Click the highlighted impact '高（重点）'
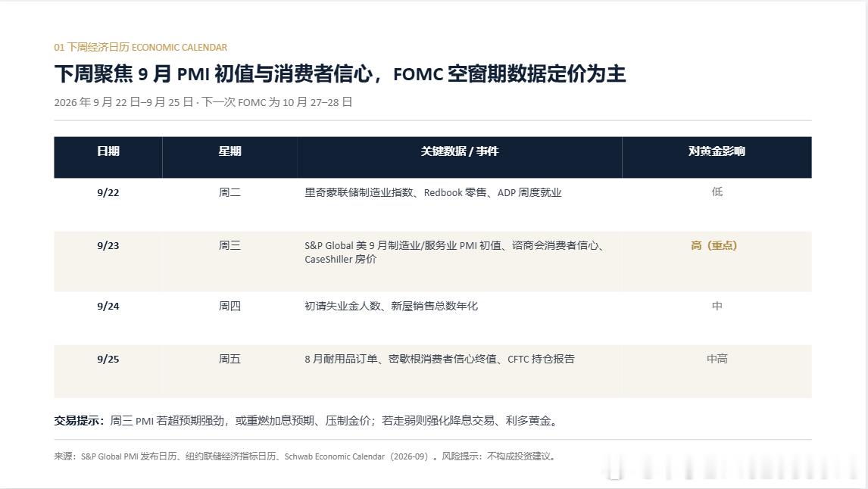Image resolution: width=868 pixels, height=489 pixels. click(714, 245)
